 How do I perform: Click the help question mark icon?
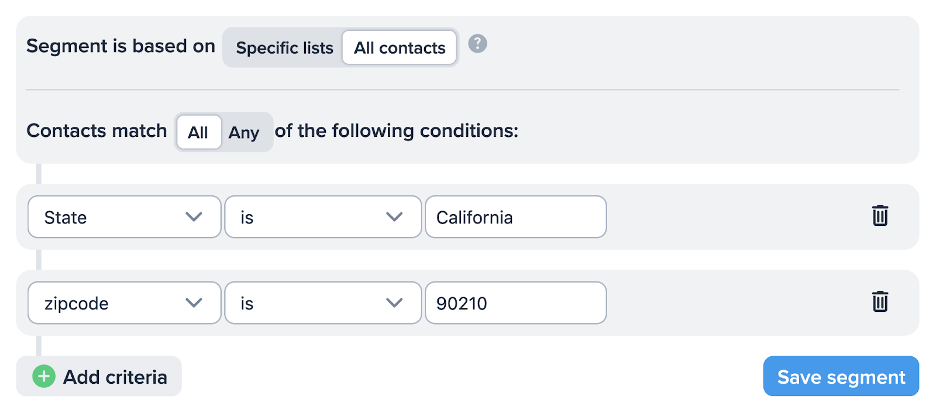click(478, 44)
